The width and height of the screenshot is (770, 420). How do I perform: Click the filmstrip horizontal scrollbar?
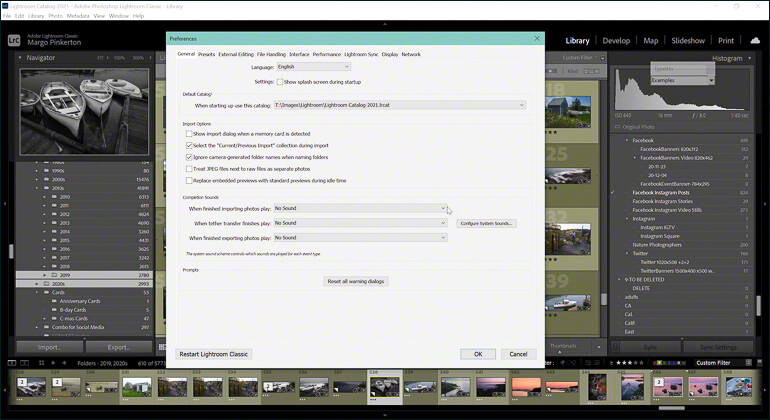[x=671, y=408]
